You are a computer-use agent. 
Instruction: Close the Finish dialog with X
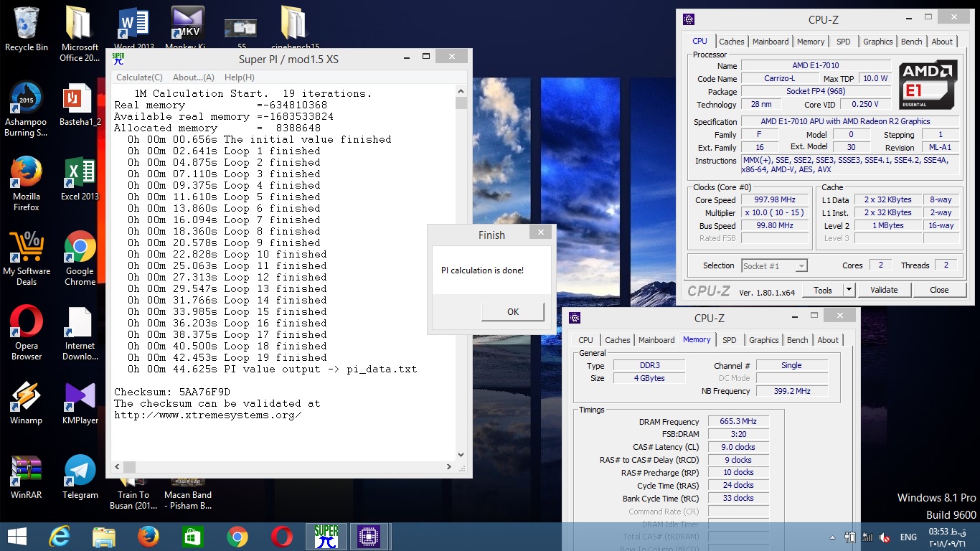[542, 232]
